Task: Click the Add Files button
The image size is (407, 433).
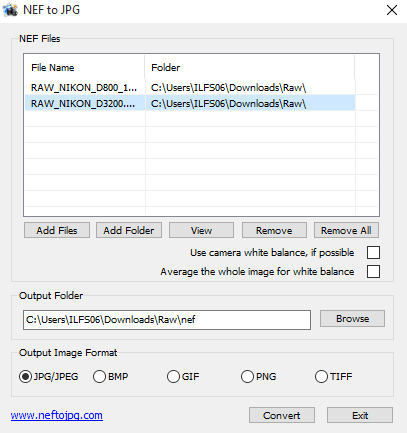Action: [x=57, y=230]
